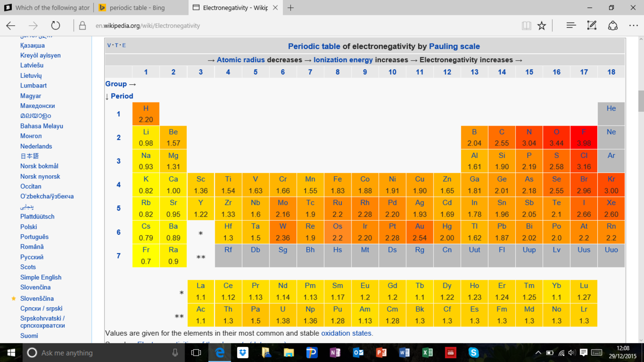Click the Edge back arrow button
The image size is (644, 362).
tap(11, 26)
